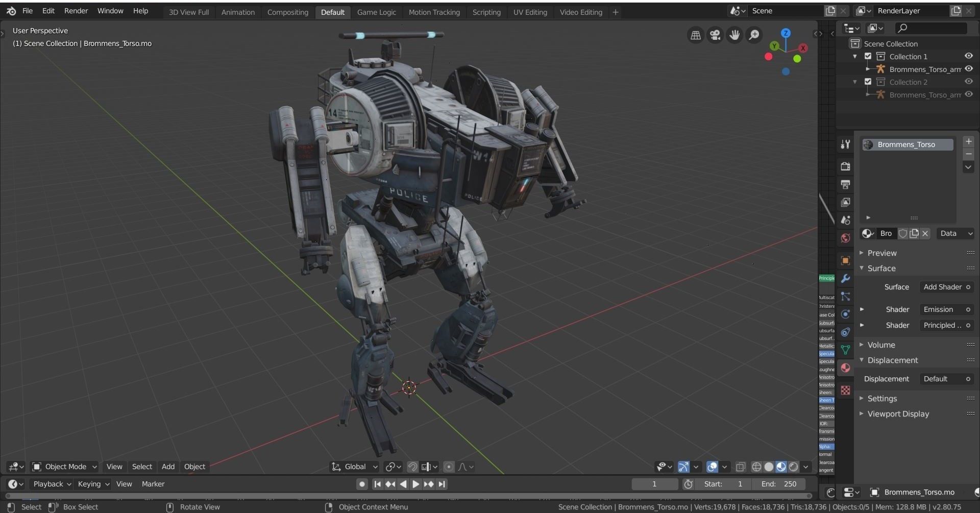The width and height of the screenshot is (980, 513).
Task: Open the Material properties tab
Action: (845, 368)
